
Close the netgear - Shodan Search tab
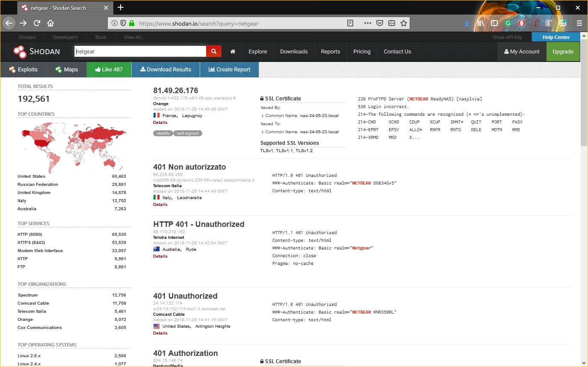click(x=106, y=8)
